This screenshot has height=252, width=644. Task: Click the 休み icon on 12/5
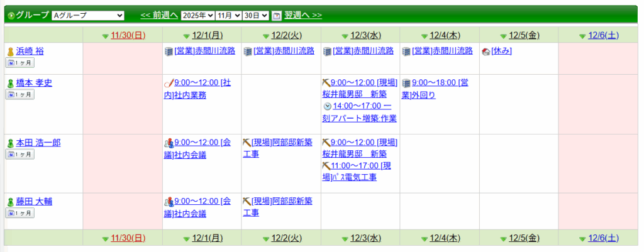(485, 52)
